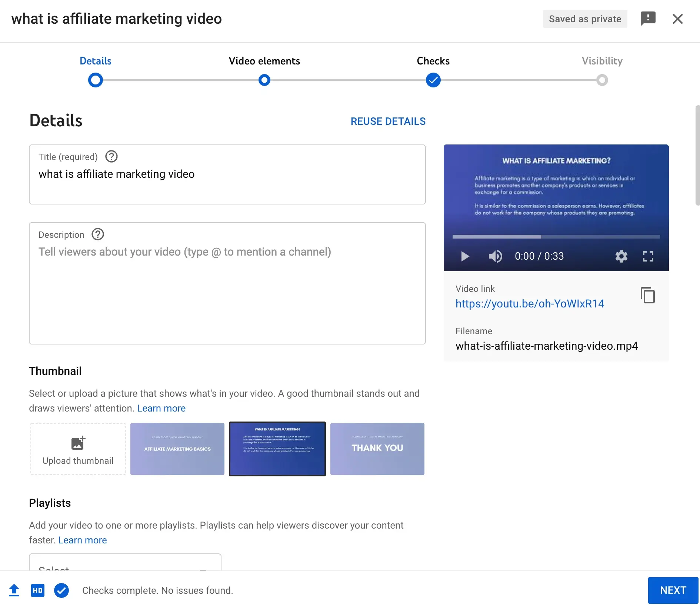Switch to the Checks step

tap(433, 80)
